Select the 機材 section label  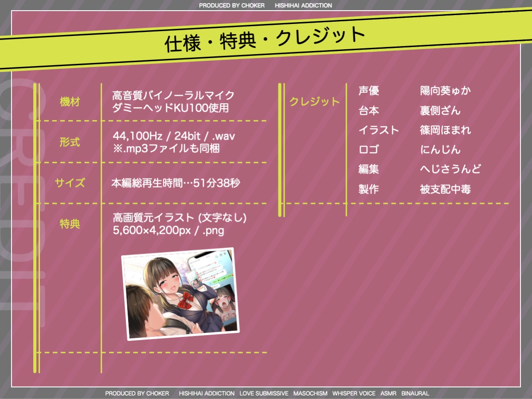(70, 102)
